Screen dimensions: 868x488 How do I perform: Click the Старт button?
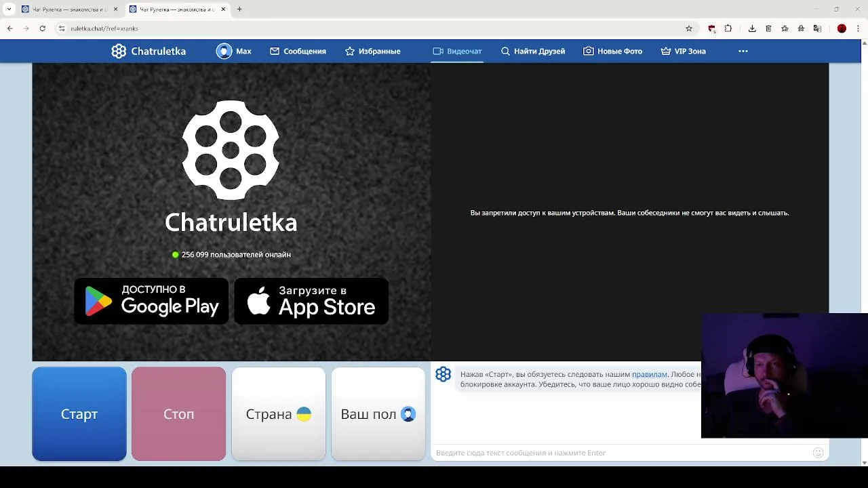click(x=79, y=414)
